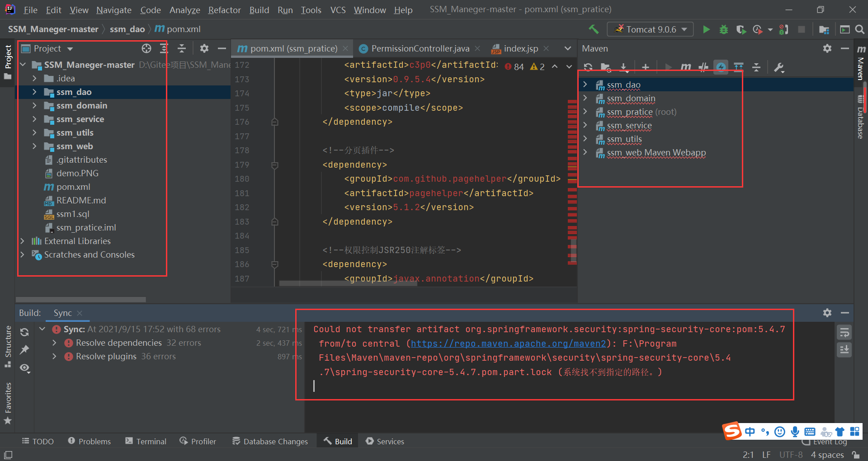
Task: Expand ssm_domain module in Maven panel
Action: (x=585, y=98)
